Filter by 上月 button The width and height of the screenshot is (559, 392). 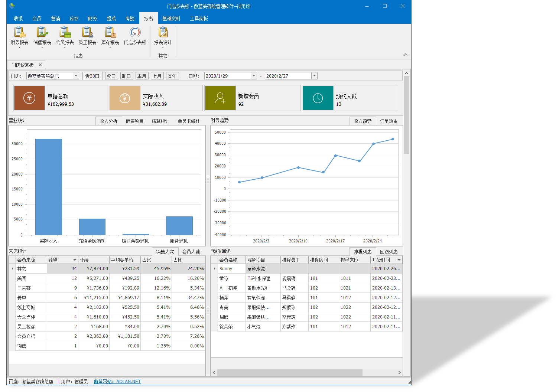(x=157, y=76)
